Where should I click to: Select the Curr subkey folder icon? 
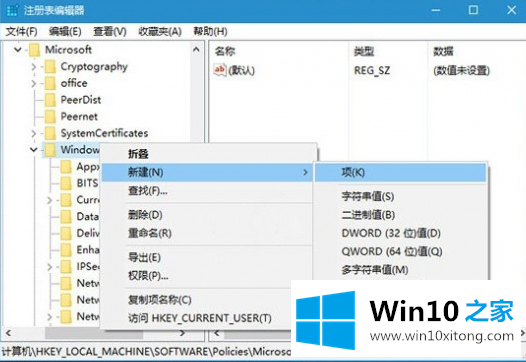coord(66,200)
